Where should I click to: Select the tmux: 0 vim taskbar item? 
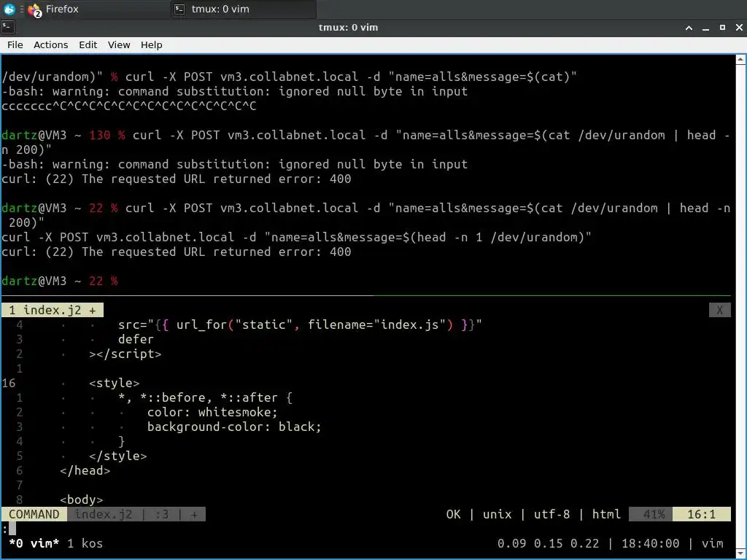(x=244, y=9)
